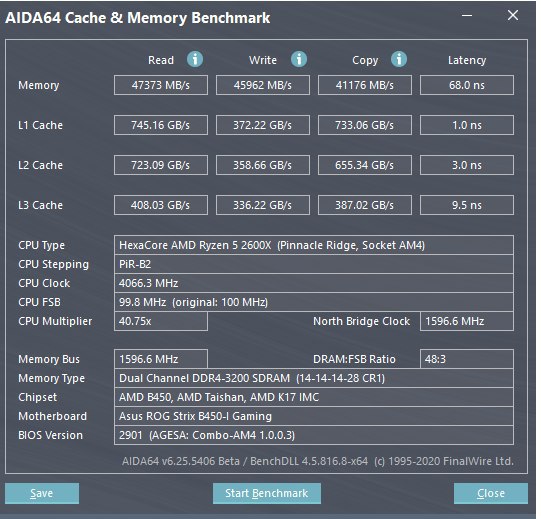Select the Memory copy value 41176 MB/s

[365, 85]
